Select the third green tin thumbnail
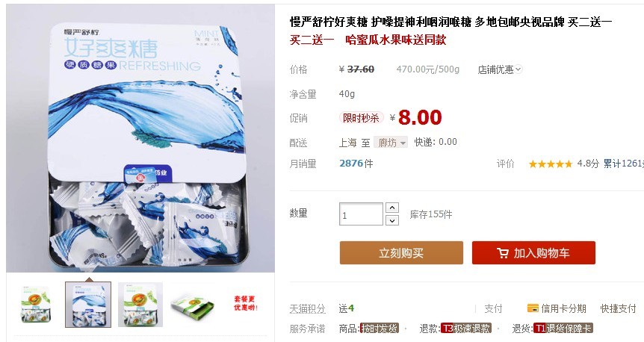The width and height of the screenshot is (644, 342). (x=140, y=305)
